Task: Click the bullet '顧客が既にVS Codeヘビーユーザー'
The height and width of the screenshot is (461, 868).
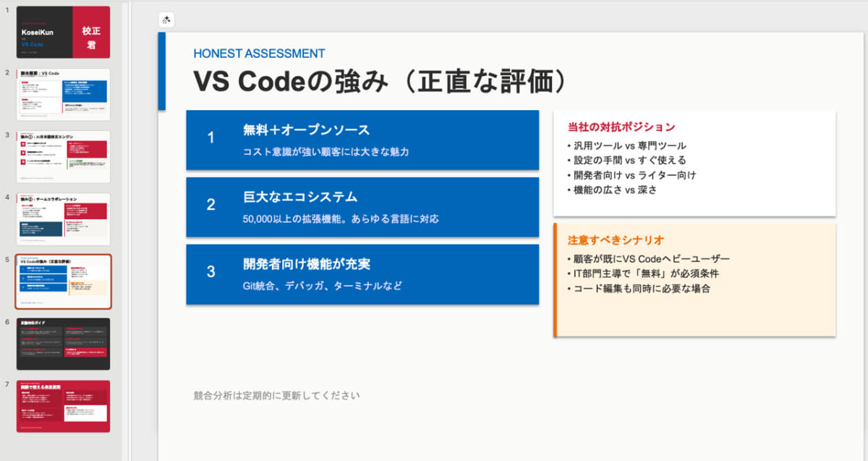Action: pos(649,259)
